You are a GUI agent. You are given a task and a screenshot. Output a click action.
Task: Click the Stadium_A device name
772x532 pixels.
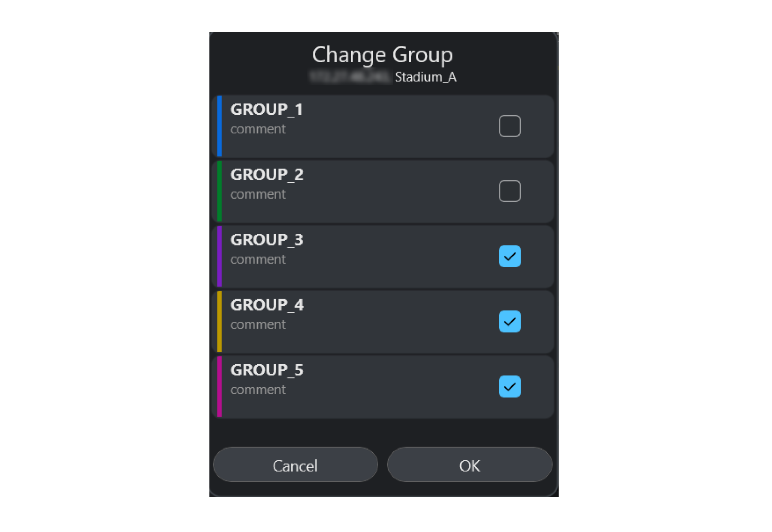tap(425, 77)
